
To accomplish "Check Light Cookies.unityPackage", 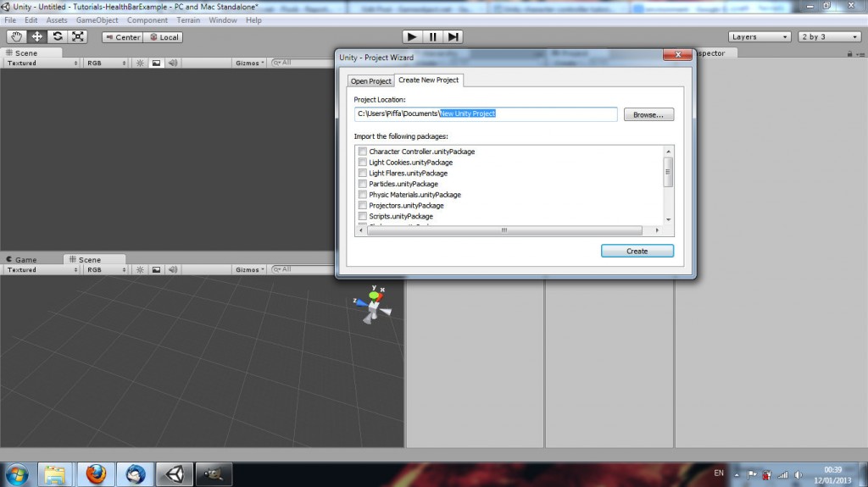I will (363, 162).
